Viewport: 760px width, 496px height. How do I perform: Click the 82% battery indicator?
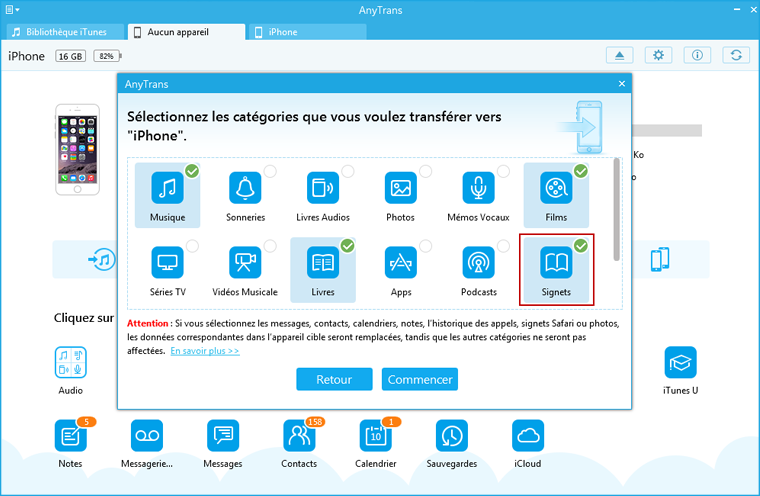tap(107, 56)
